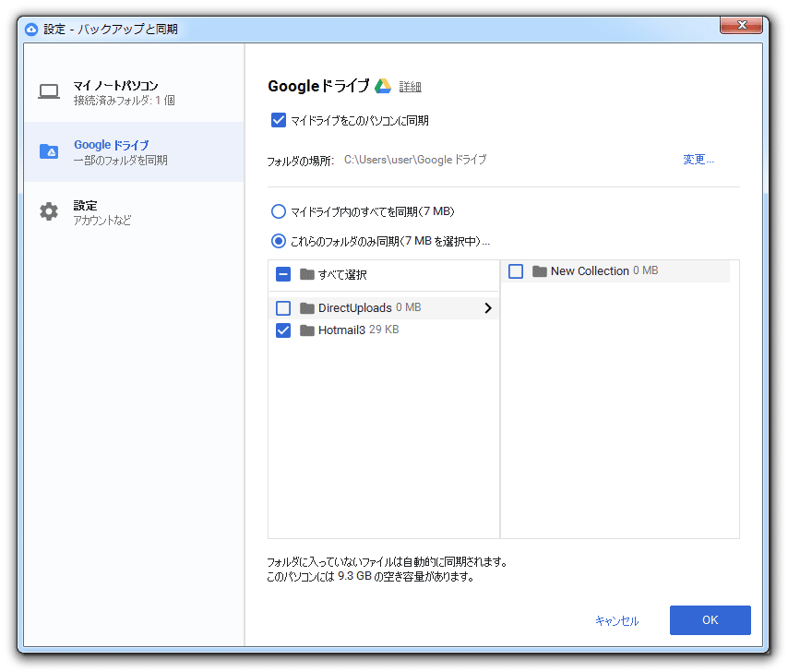The image size is (788, 672).
Task: Uncheck マイドライブをこのパソコンに同期 checkbox
Action: pos(279,121)
